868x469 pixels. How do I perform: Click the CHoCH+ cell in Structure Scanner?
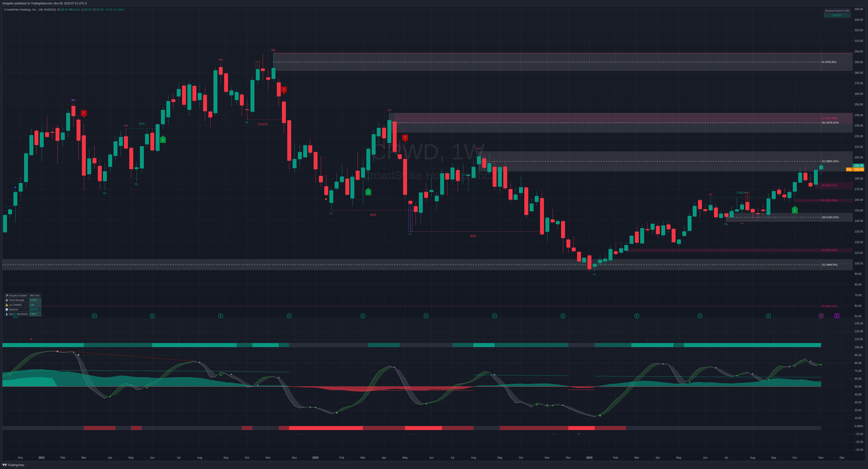837,15
